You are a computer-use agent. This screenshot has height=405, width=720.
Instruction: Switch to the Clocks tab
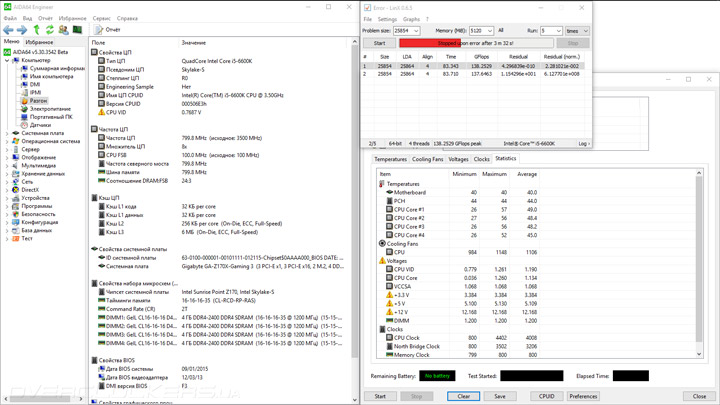pyautogui.click(x=481, y=159)
